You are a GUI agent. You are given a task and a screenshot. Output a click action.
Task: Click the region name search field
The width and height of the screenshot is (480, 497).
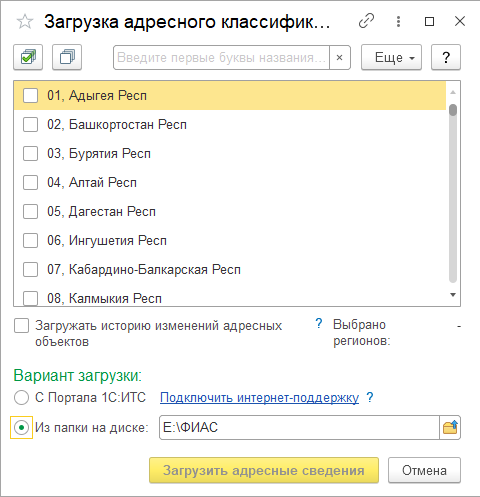click(x=221, y=57)
